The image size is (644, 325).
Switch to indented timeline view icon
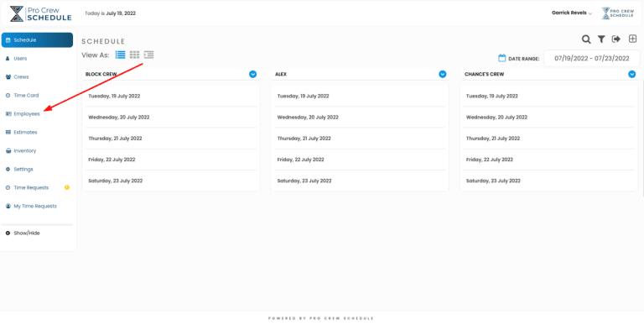148,55
